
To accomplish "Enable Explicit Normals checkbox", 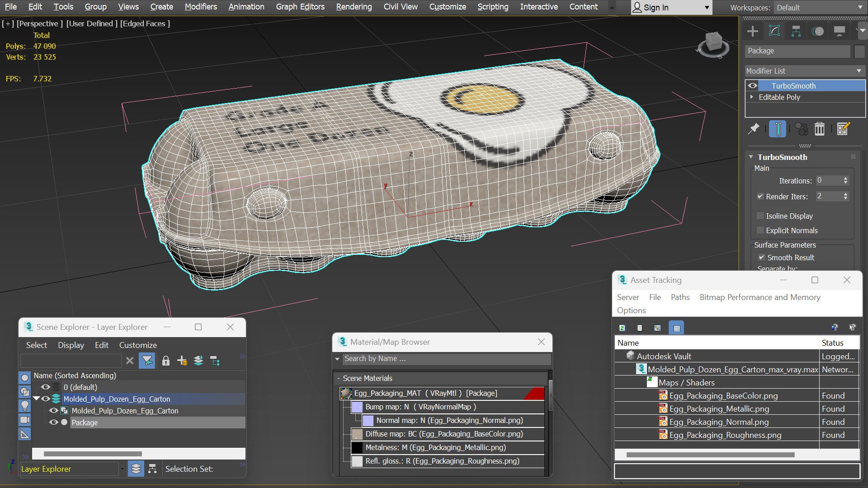I will pos(760,230).
